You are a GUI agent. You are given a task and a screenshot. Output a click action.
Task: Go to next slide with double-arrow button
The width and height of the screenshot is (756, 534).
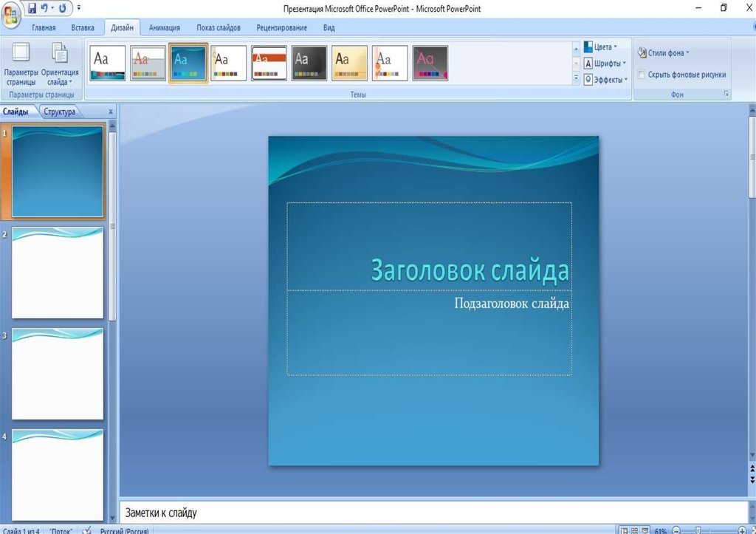[x=752, y=479]
